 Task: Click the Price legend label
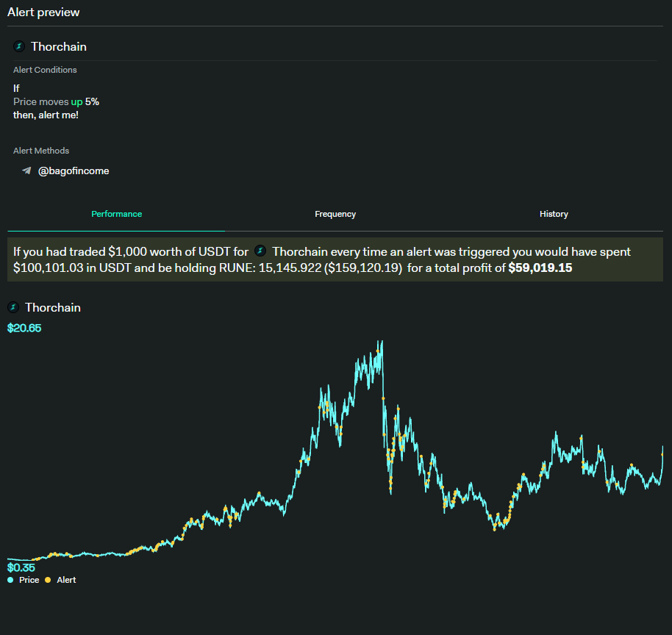tap(29, 580)
